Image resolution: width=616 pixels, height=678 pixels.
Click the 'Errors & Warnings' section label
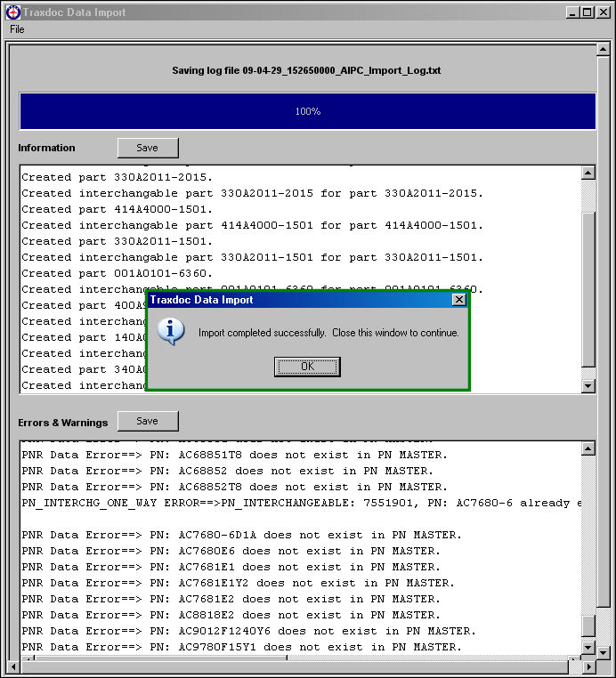pyautogui.click(x=62, y=423)
